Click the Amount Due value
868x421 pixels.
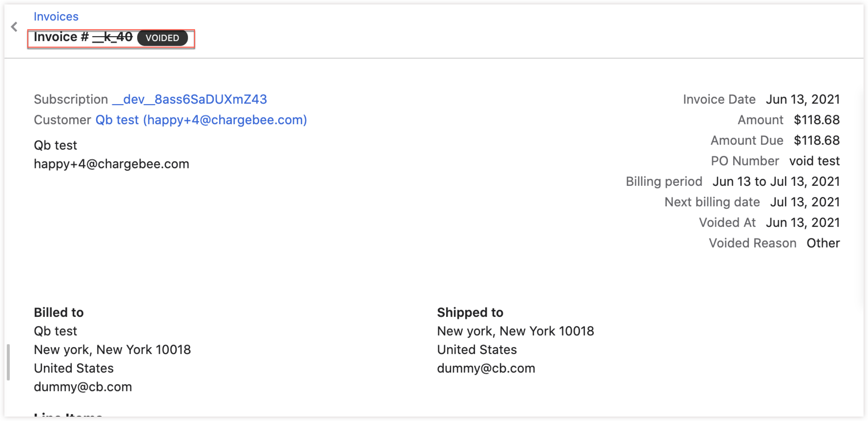[x=816, y=141]
